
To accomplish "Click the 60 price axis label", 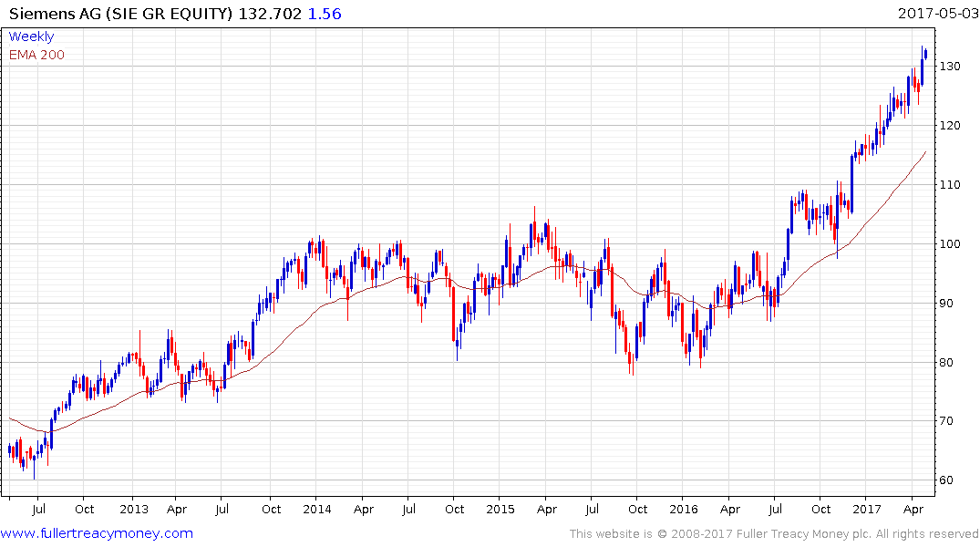I will pos(946,480).
